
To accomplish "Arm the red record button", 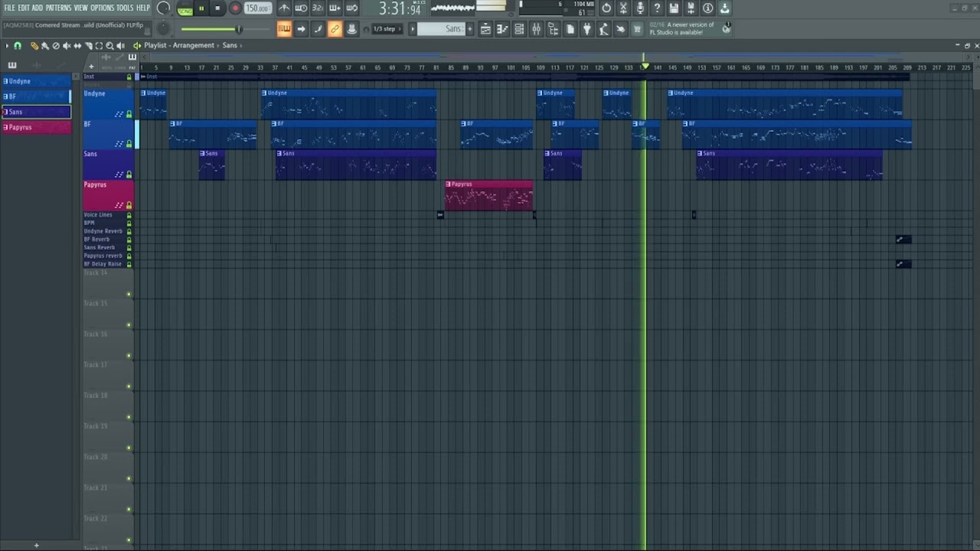I will pos(235,8).
